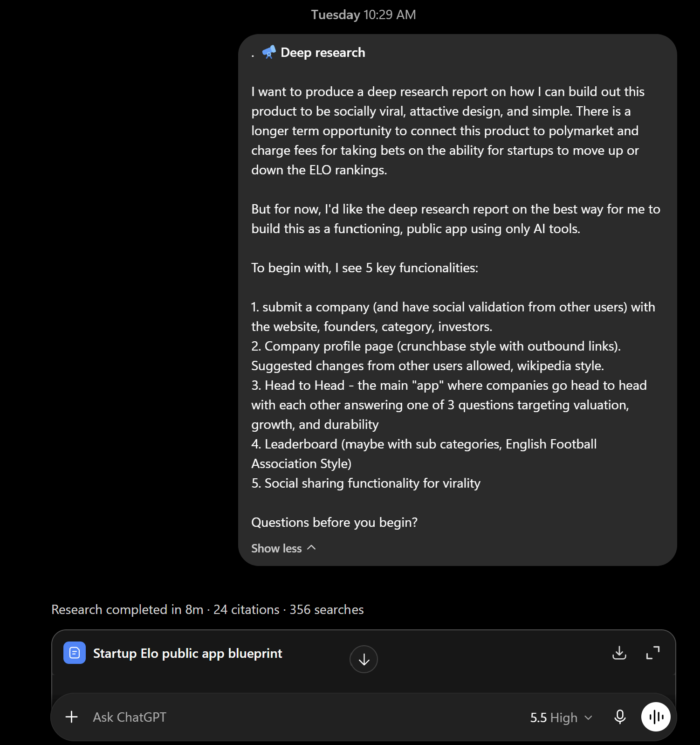
Task: View the 24 citations list
Action: click(247, 609)
